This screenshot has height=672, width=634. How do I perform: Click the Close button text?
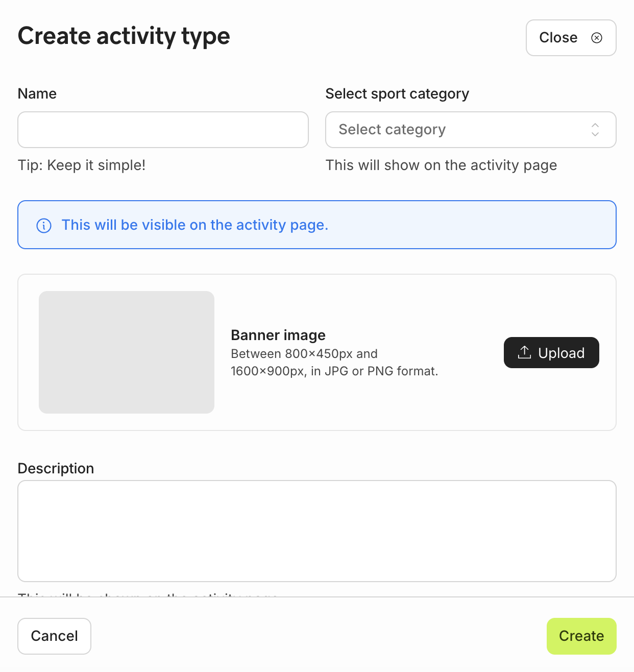pos(558,38)
